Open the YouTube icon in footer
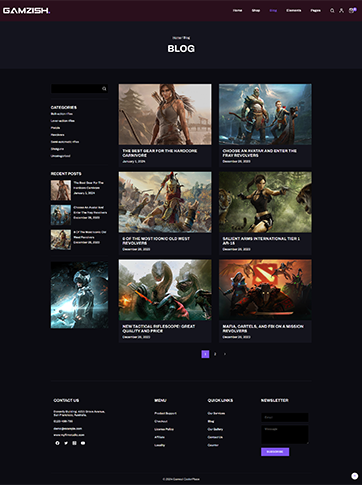The width and height of the screenshot is (362, 485). click(x=83, y=443)
